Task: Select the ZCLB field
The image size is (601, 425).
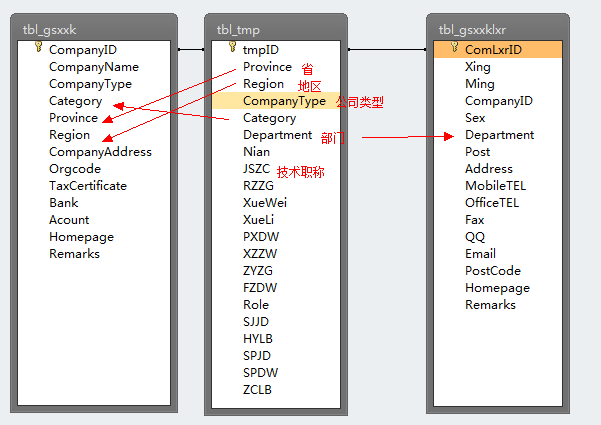Action: pos(258,390)
